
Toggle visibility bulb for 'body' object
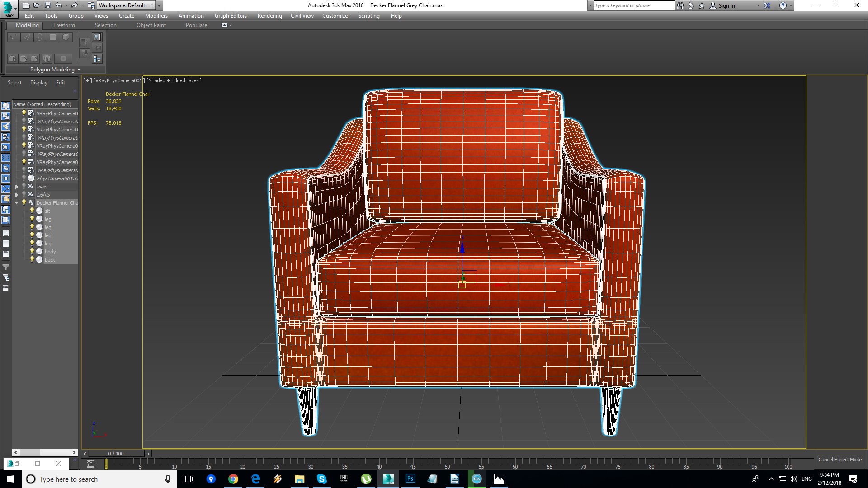click(32, 251)
